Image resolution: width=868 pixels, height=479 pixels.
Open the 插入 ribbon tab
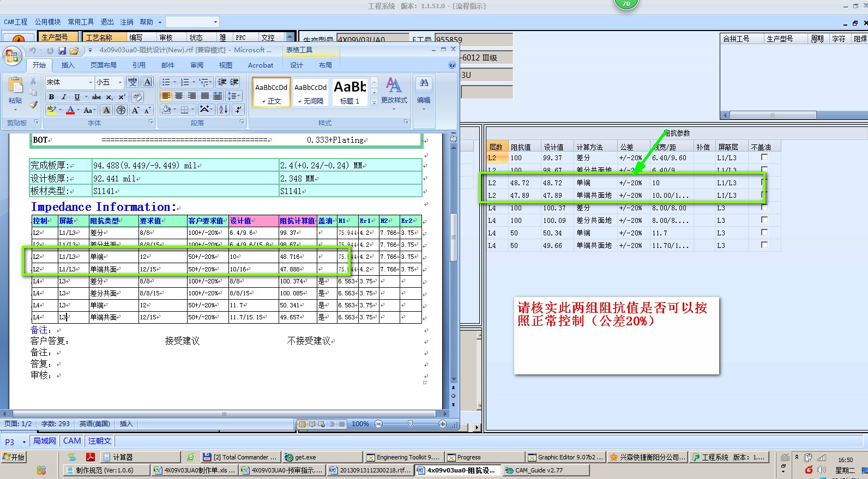[x=68, y=65]
